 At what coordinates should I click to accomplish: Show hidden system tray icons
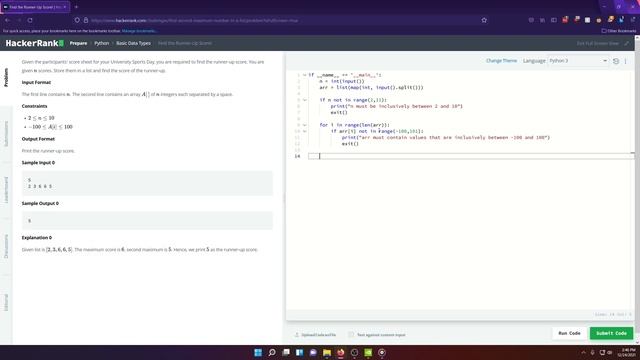(583, 352)
